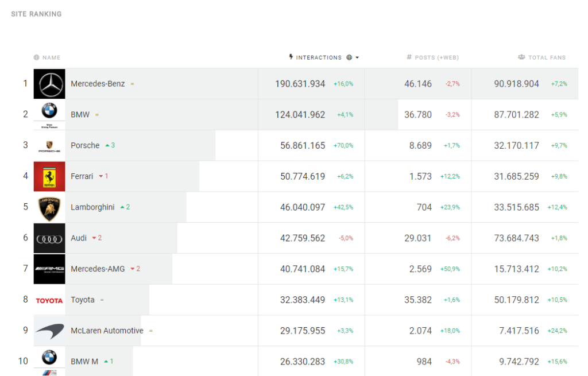Select the globe icon next to Interactions
The width and height of the screenshot is (588, 376).
(349, 57)
